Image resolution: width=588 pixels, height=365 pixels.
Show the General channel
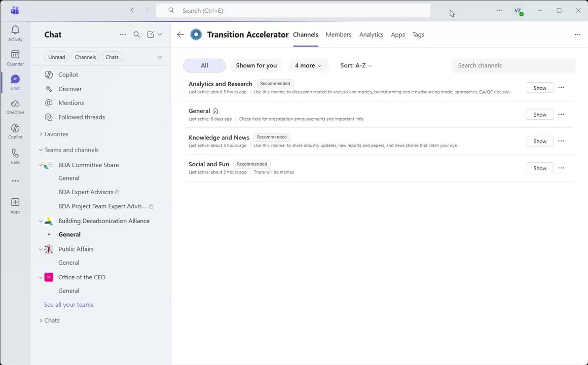click(540, 115)
